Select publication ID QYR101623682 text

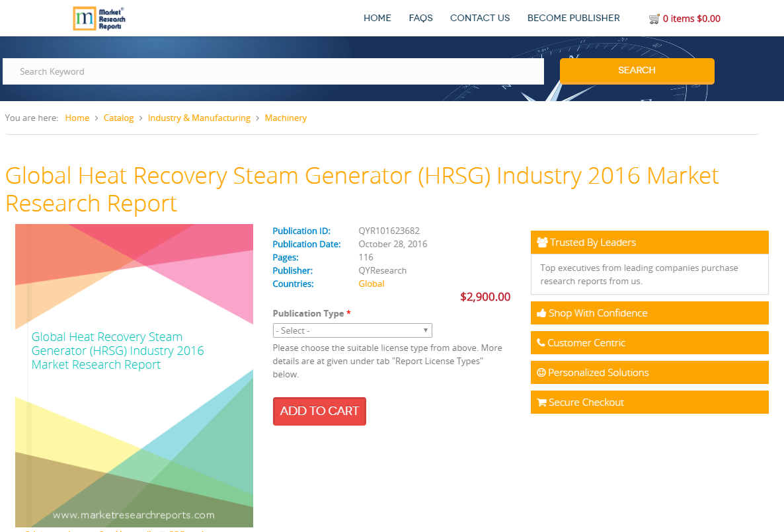[389, 231]
